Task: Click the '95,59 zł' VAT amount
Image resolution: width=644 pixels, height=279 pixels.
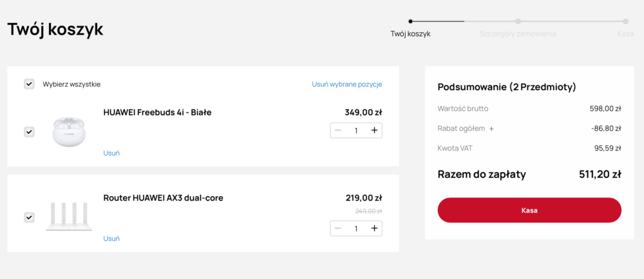Action: pos(607,148)
